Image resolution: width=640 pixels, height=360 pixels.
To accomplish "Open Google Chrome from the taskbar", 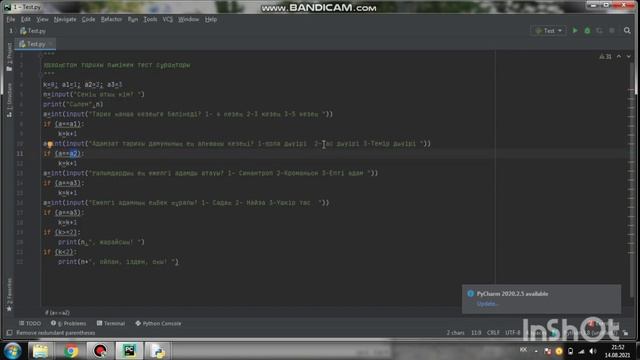I will point(71,351).
